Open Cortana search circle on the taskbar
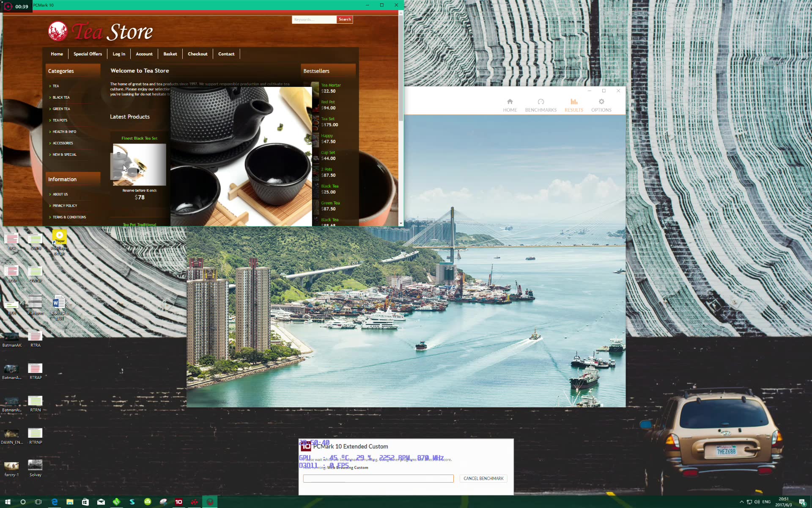The width and height of the screenshot is (812, 508). coord(23,502)
